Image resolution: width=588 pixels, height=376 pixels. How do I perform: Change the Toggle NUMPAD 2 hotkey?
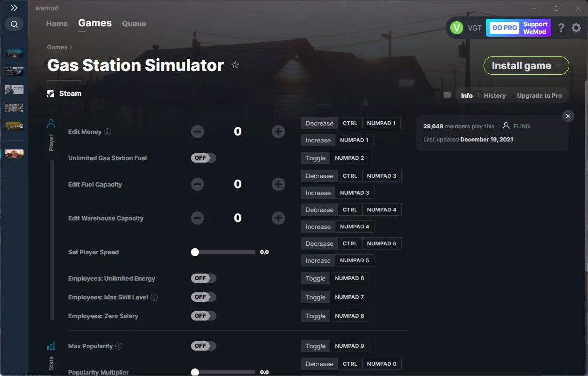[x=335, y=158]
